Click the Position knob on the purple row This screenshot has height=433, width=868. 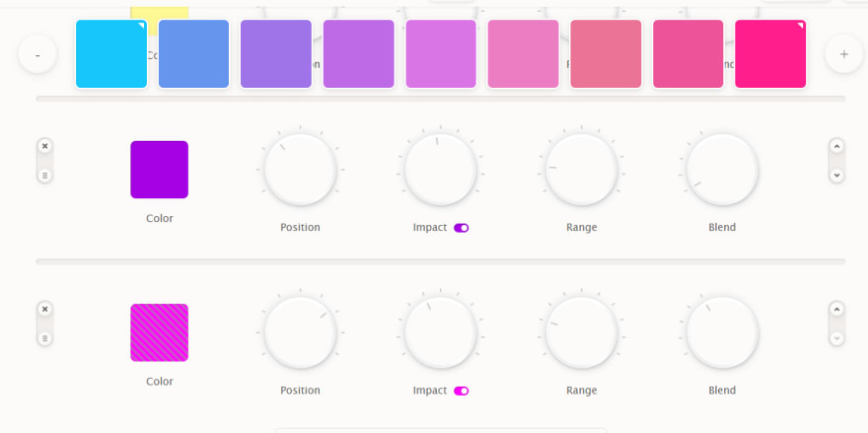click(300, 170)
